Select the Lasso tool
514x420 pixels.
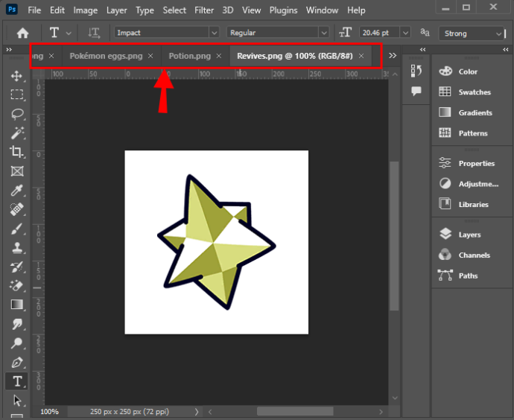tap(17, 114)
